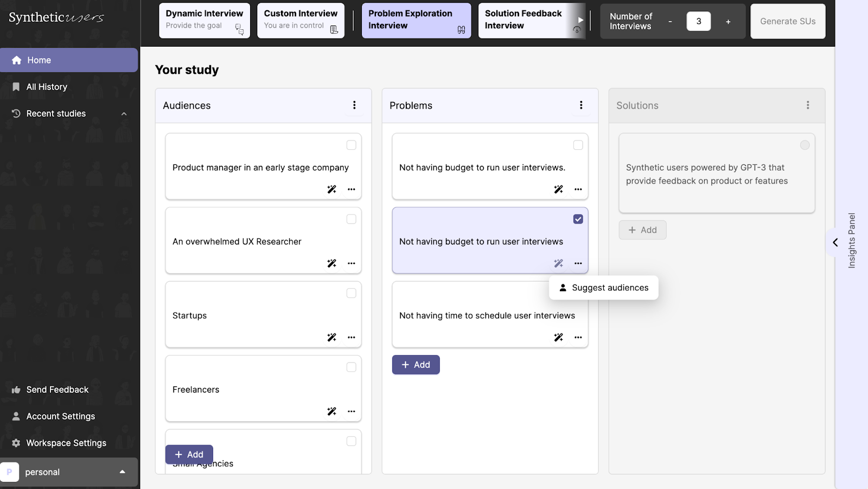The width and height of the screenshot is (868, 489).
Task: Open the ellipsis menu on the Solutions column
Action: click(x=808, y=105)
